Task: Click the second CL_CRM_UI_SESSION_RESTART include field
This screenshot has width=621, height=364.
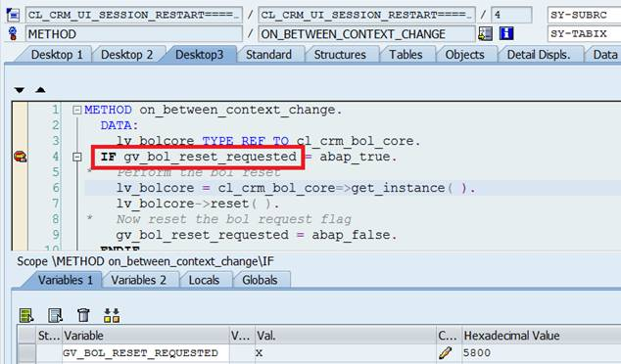Action: pos(366,15)
